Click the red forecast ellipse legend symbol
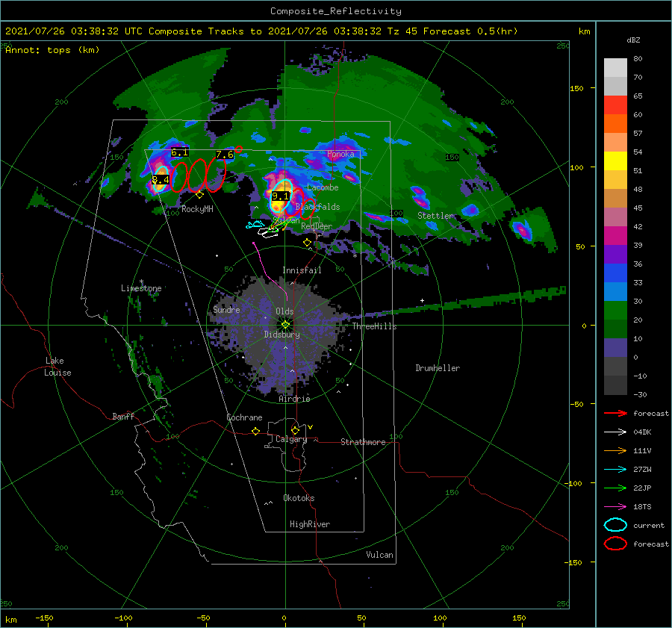 [x=615, y=544]
